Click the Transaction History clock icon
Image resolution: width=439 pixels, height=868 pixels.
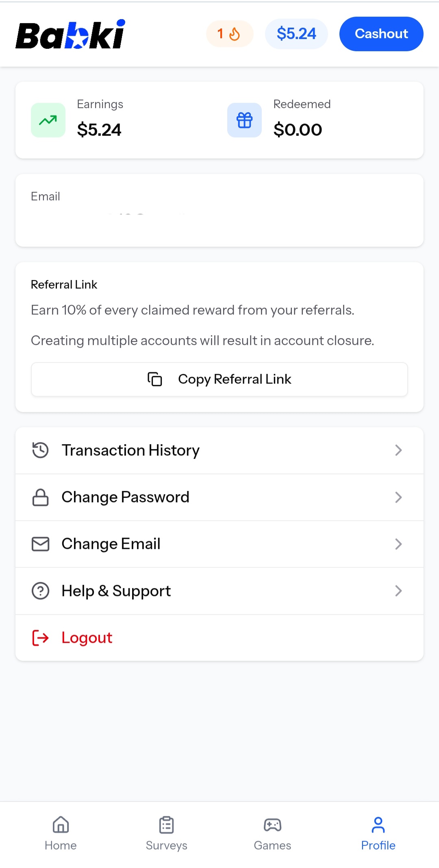pos(40,450)
